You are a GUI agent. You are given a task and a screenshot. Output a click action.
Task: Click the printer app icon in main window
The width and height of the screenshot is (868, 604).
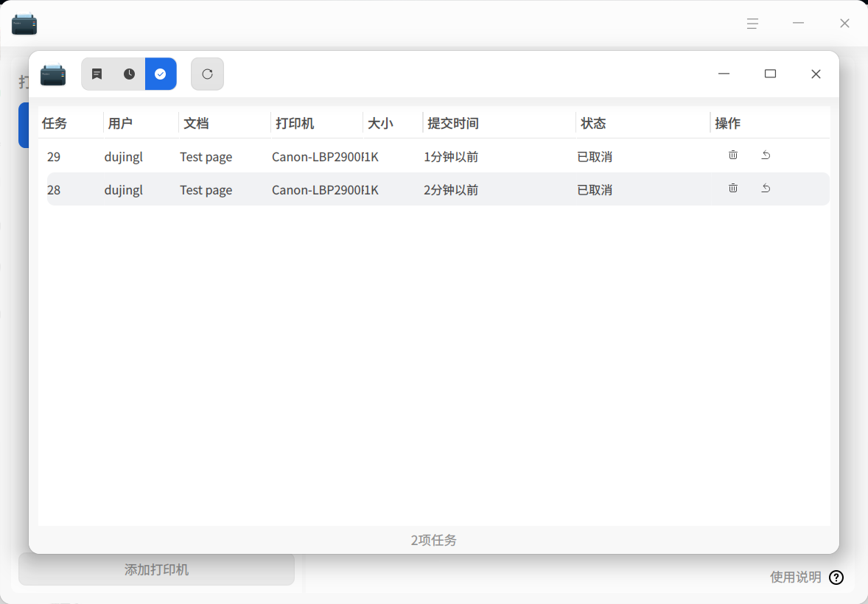point(24,24)
